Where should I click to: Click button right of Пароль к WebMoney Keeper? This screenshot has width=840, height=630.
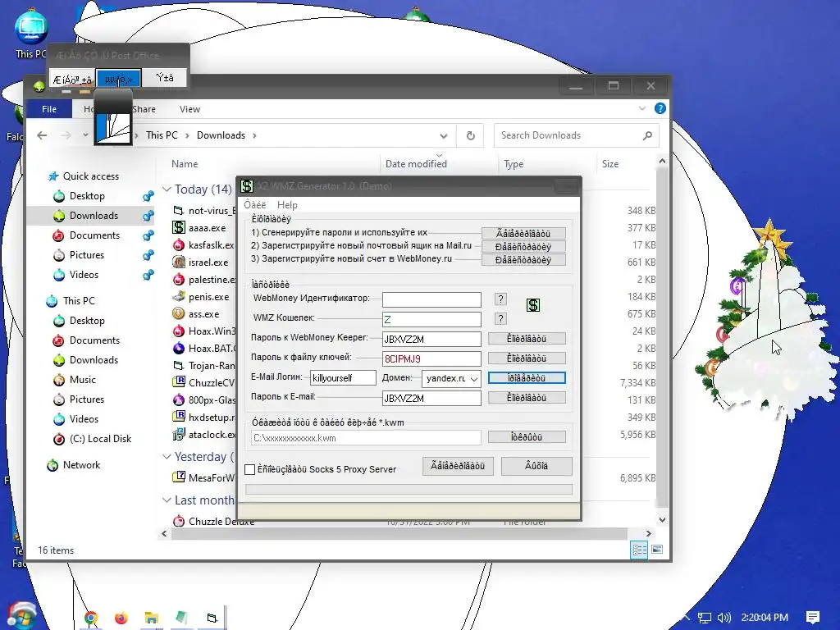click(527, 339)
